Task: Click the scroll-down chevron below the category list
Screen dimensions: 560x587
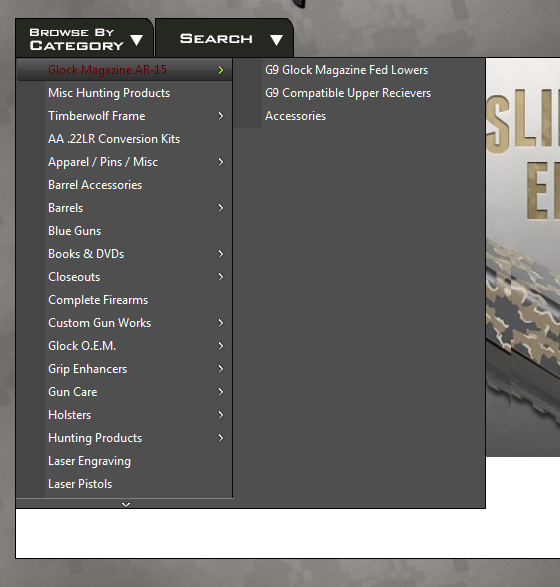Action: 126,505
